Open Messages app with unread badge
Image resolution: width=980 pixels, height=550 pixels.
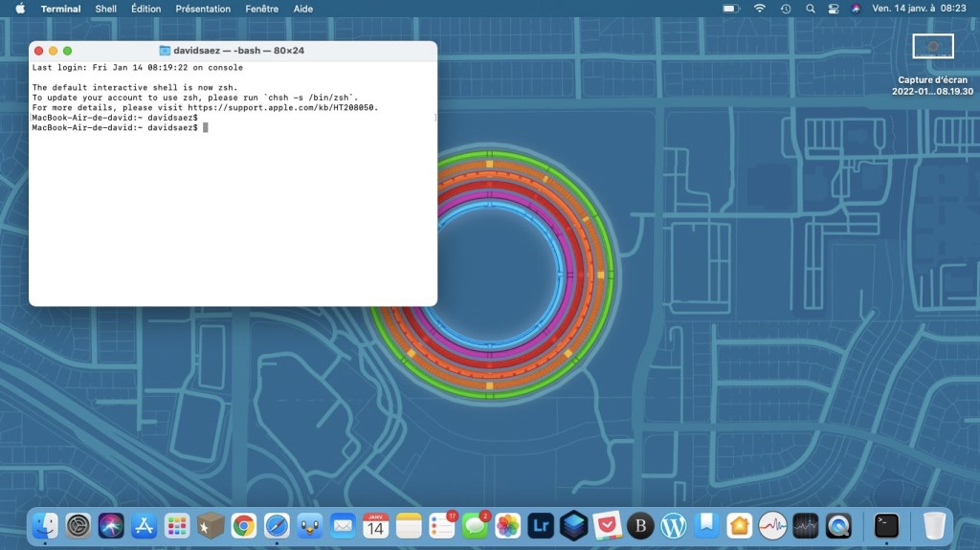475,525
